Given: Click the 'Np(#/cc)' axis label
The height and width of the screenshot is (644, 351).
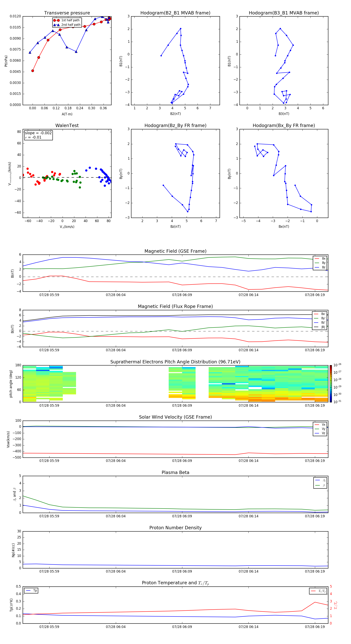Looking at the screenshot, I should (13, 550).
